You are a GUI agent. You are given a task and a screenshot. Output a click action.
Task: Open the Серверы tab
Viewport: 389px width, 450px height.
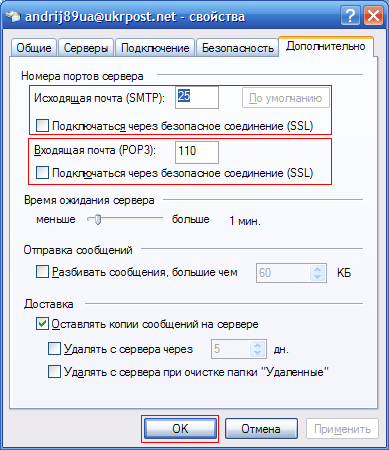(86, 48)
